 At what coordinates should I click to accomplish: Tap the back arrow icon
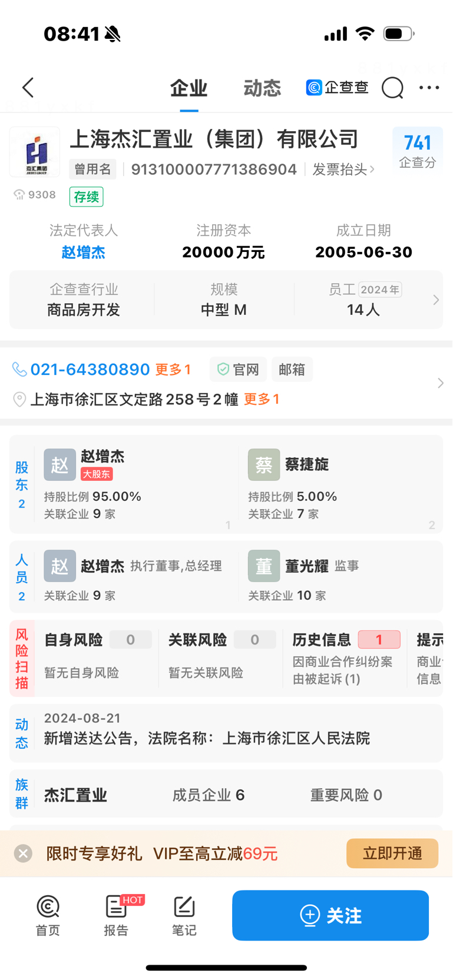click(x=28, y=88)
